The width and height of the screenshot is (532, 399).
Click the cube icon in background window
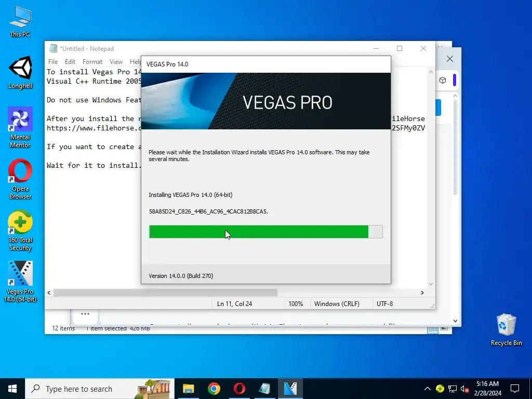pyautogui.click(x=443, y=80)
